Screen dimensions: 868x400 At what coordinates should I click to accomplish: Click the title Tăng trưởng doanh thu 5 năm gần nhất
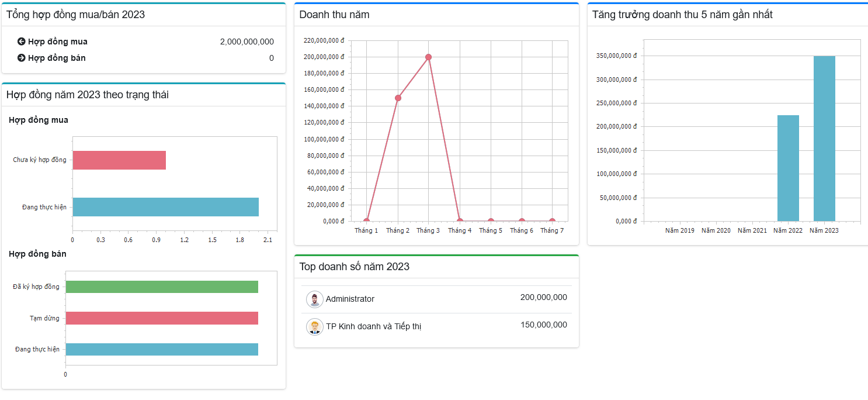(x=682, y=15)
